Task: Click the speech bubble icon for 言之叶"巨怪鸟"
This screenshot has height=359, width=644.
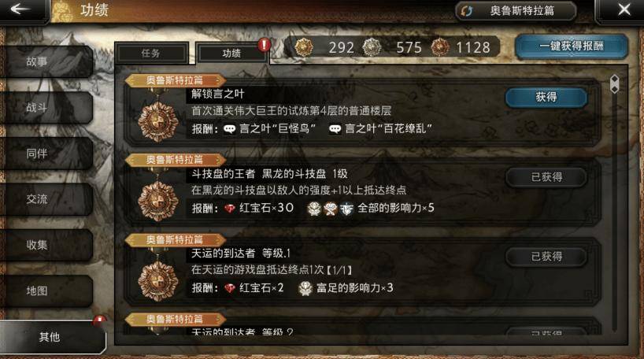Action: (230, 129)
